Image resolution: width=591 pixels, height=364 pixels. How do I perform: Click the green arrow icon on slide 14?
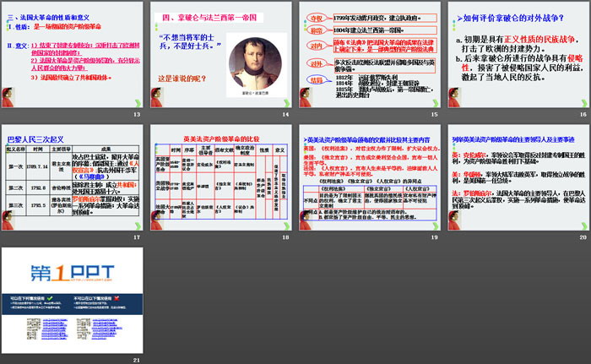pyautogui.click(x=287, y=103)
